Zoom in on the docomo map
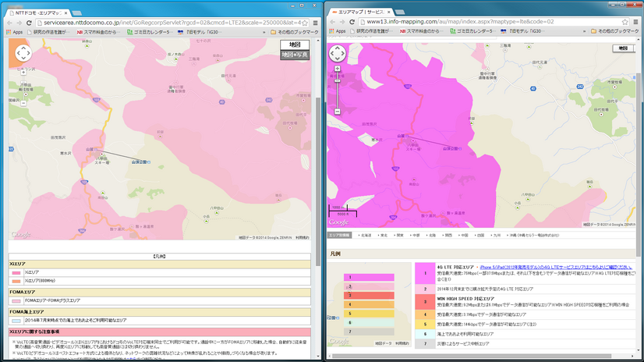The image size is (644, 362). [x=23, y=73]
